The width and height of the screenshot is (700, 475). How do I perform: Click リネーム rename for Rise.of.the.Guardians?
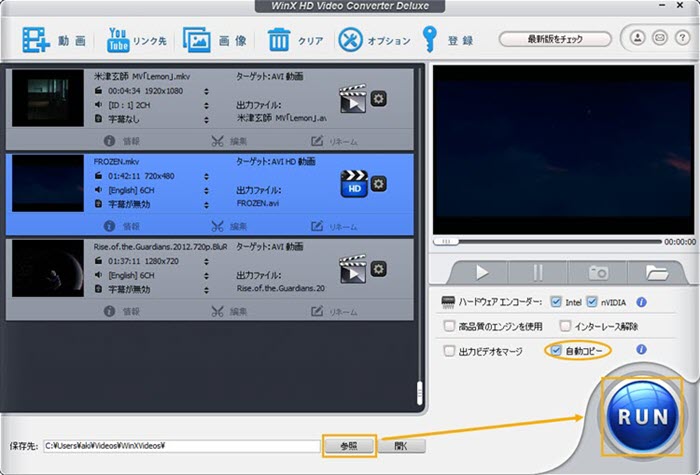[334, 311]
